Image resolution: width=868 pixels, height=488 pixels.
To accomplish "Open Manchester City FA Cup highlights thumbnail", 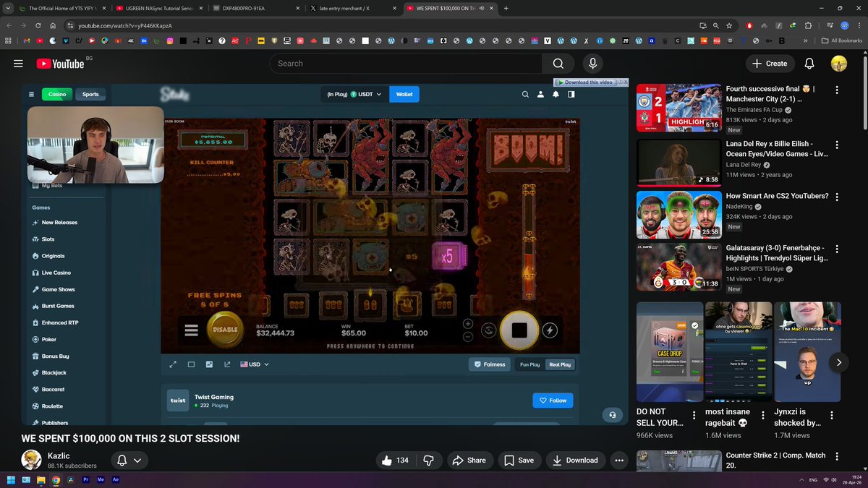I will tap(678, 108).
